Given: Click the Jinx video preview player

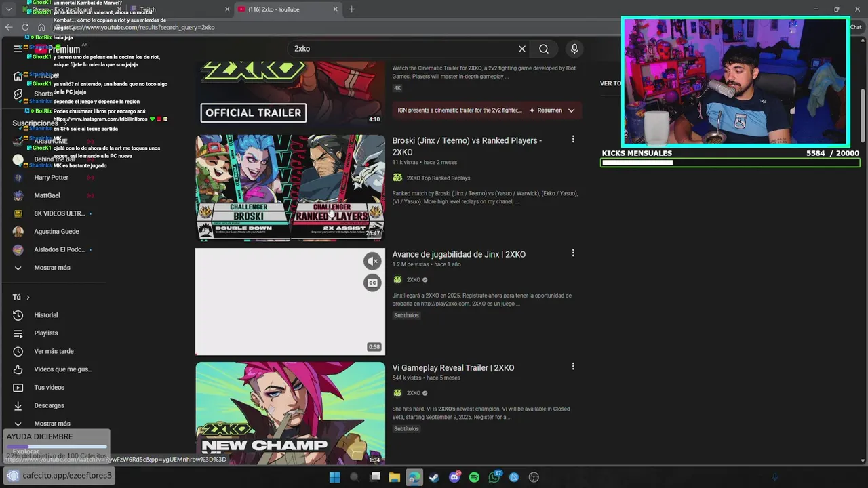Looking at the screenshot, I should pos(290,301).
